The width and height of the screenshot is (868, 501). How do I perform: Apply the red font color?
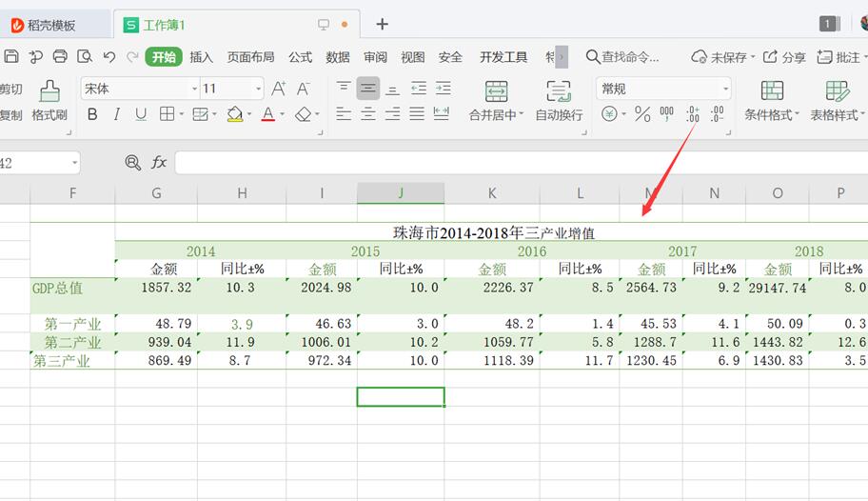tap(268, 114)
